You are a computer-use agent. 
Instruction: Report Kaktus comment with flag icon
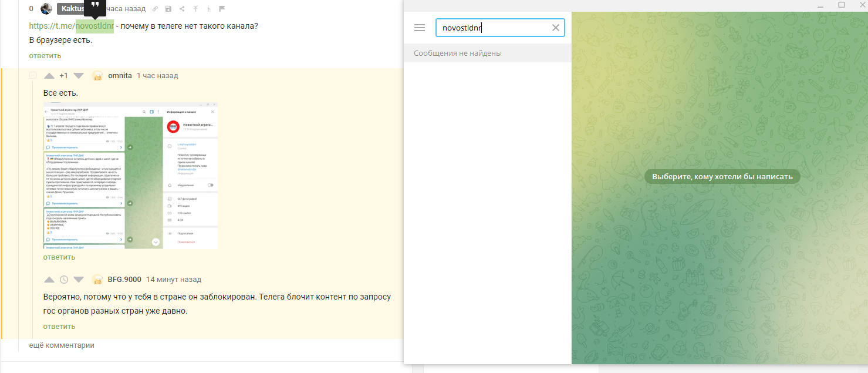(x=222, y=9)
